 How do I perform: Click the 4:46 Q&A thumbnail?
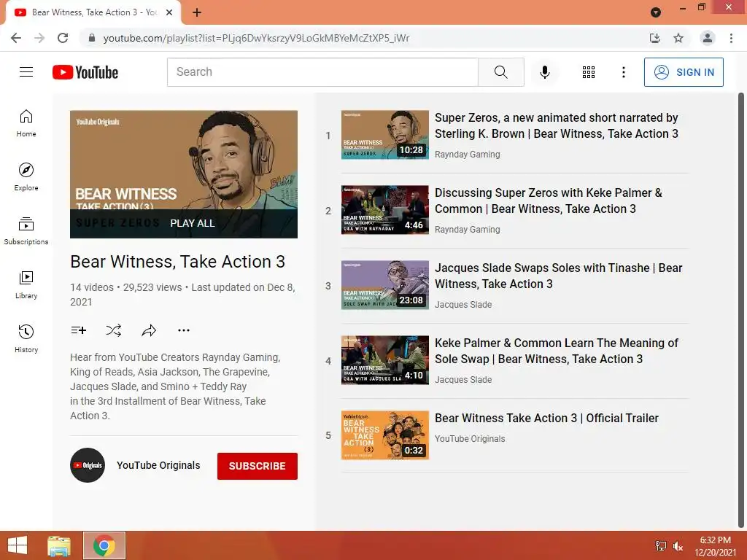[385, 210]
